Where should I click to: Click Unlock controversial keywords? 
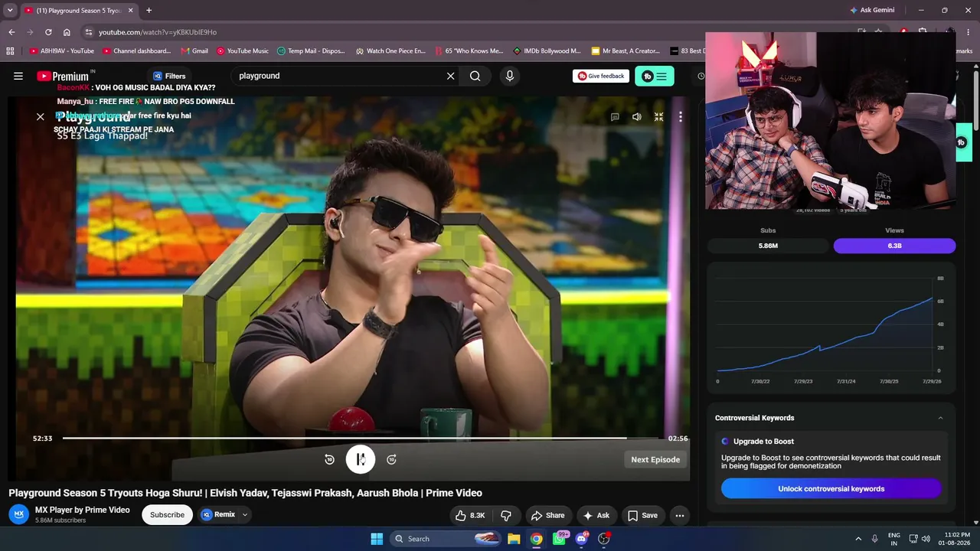(831, 489)
